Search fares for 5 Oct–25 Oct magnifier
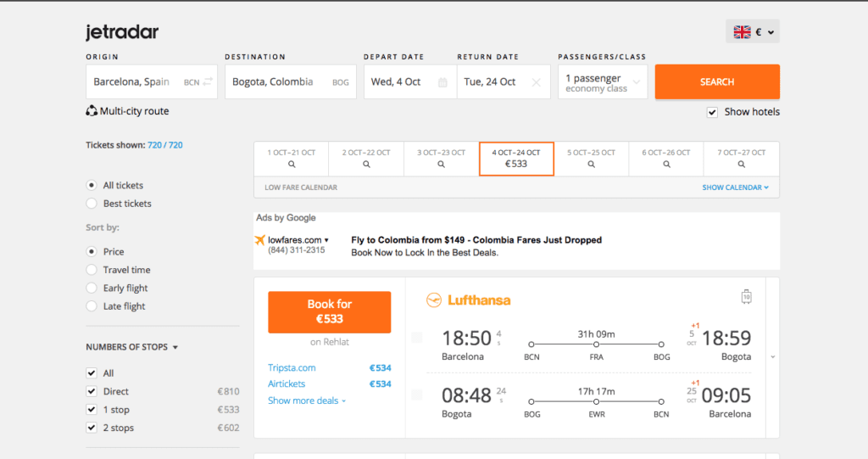 (x=591, y=164)
